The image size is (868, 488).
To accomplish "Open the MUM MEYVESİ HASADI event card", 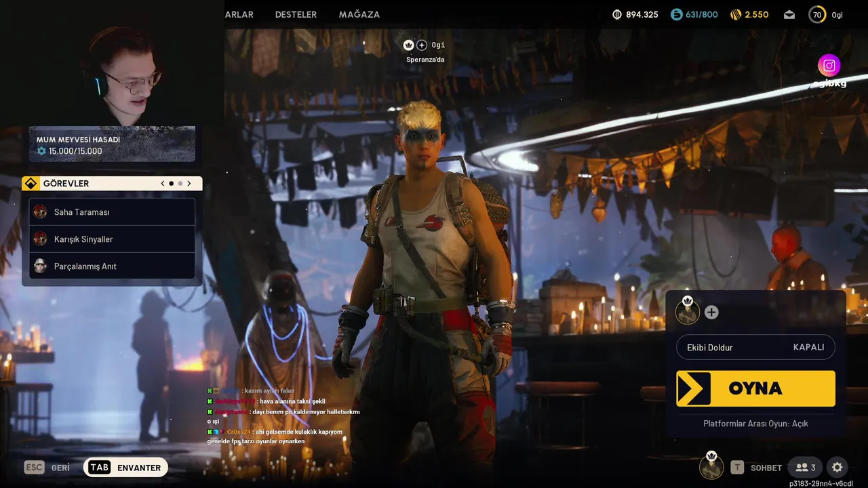I will 112,144.
